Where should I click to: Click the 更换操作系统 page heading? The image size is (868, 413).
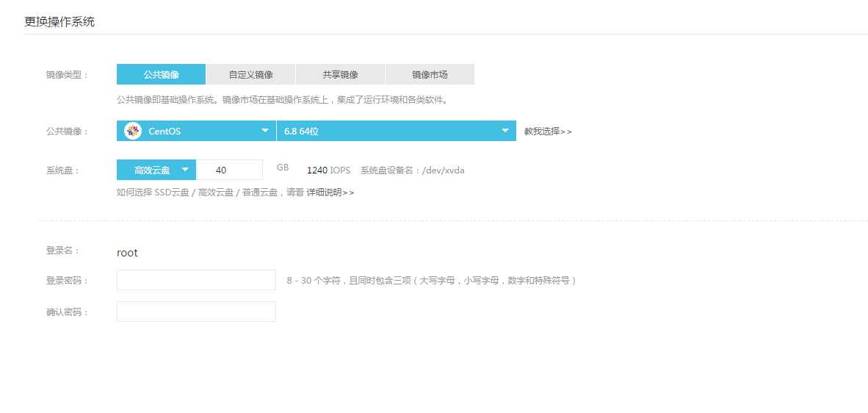click(x=59, y=22)
